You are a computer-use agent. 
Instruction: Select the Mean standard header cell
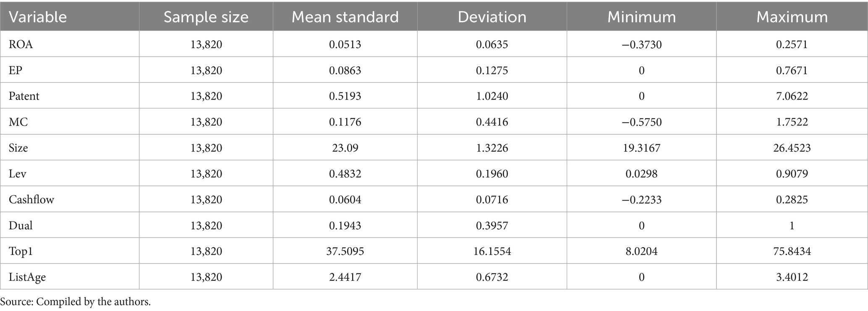(x=345, y=17)
